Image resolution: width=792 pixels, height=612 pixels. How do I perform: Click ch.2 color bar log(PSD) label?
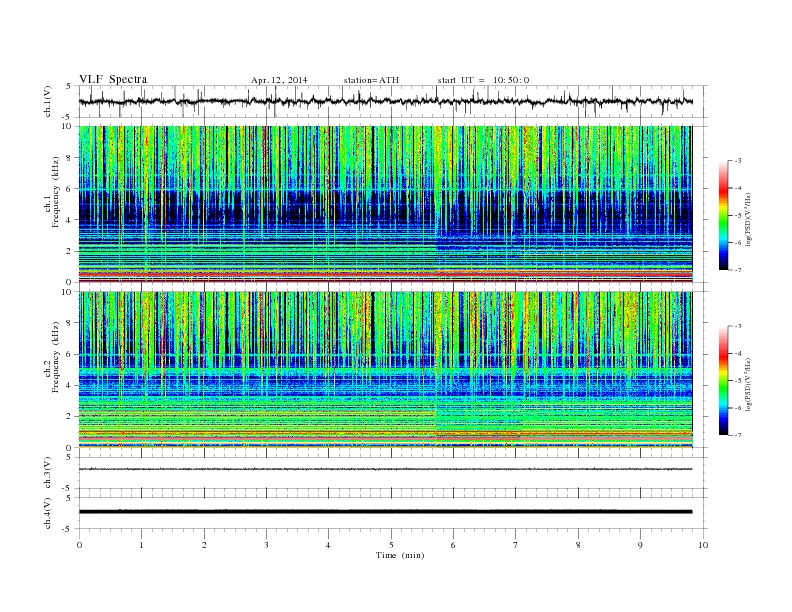(748, 384)
